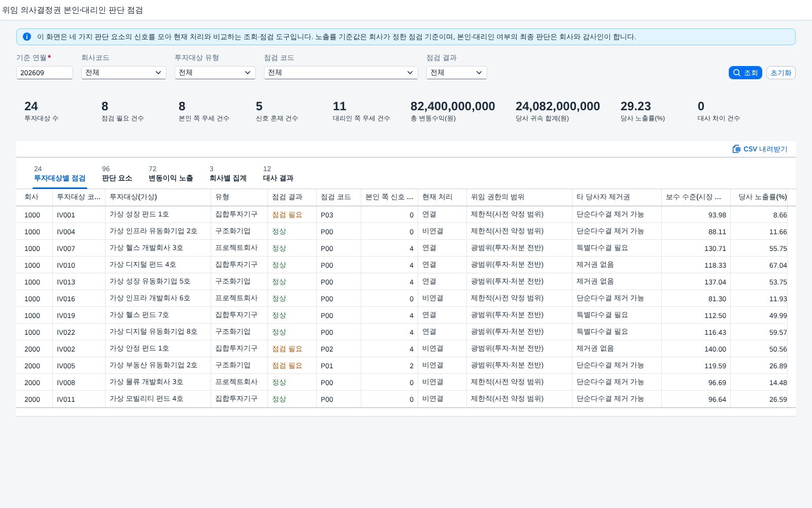
Task: Click 점검 필요 status in IV005 row
Action: (287, 366)
